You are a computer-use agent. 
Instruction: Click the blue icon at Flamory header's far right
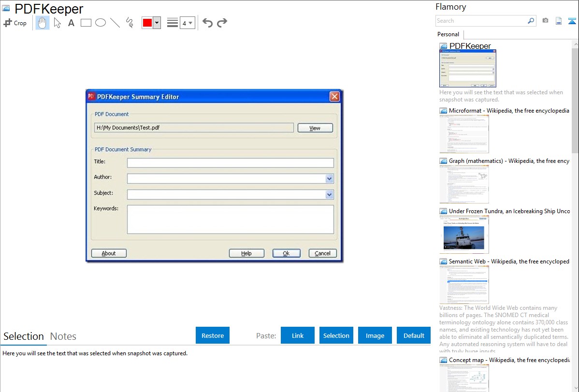[x=572, y=21]
